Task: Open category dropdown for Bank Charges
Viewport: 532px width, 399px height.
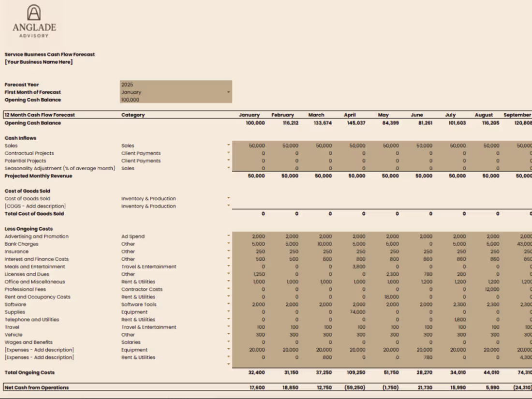Action: pyautogui.click(x=229, y=243)
